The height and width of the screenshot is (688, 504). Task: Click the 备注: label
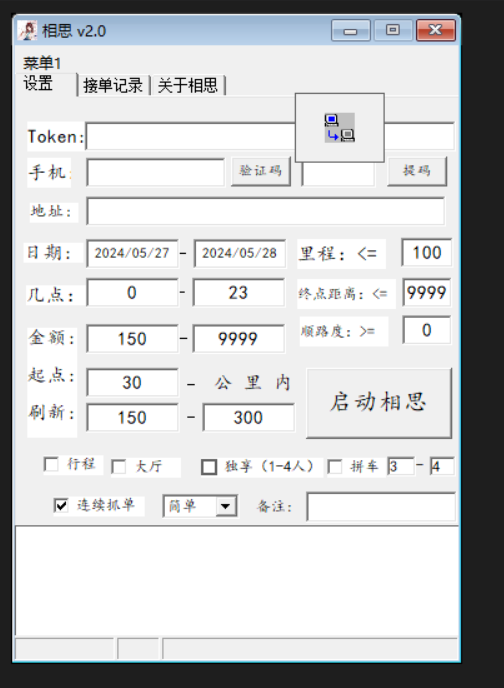[275, 506]
